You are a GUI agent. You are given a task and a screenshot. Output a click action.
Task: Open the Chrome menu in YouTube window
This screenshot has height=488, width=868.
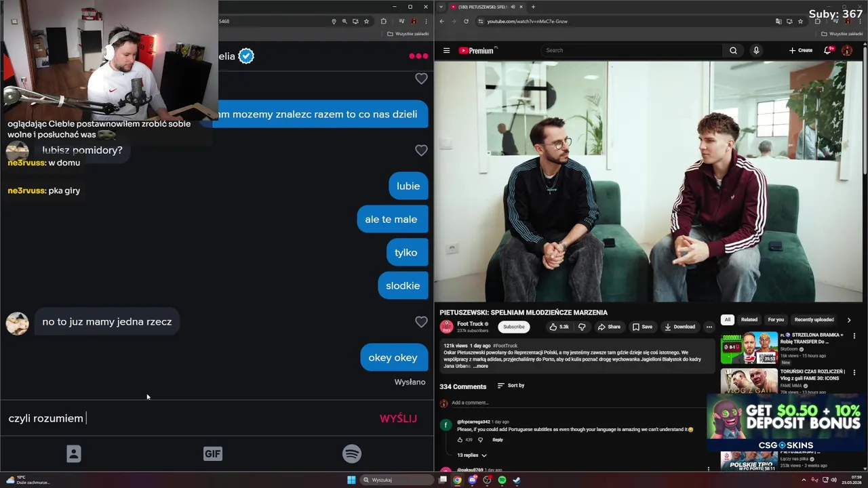[861, 21]
